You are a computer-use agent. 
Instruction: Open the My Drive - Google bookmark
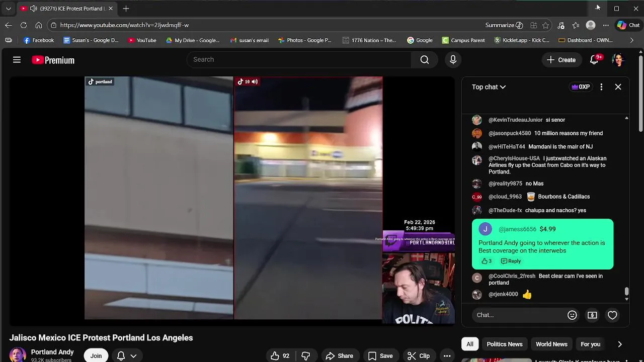[193, 40]
